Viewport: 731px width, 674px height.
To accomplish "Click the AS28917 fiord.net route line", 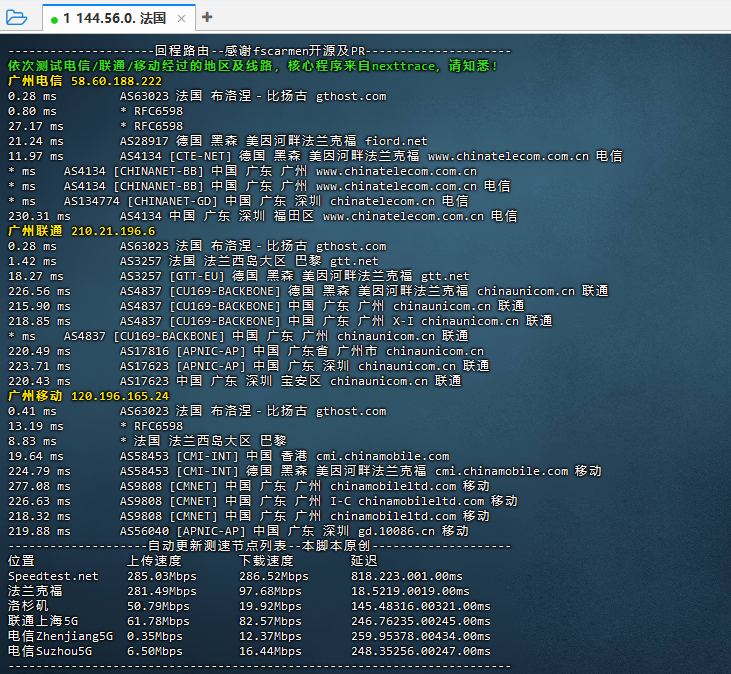I will pos(218,141).
